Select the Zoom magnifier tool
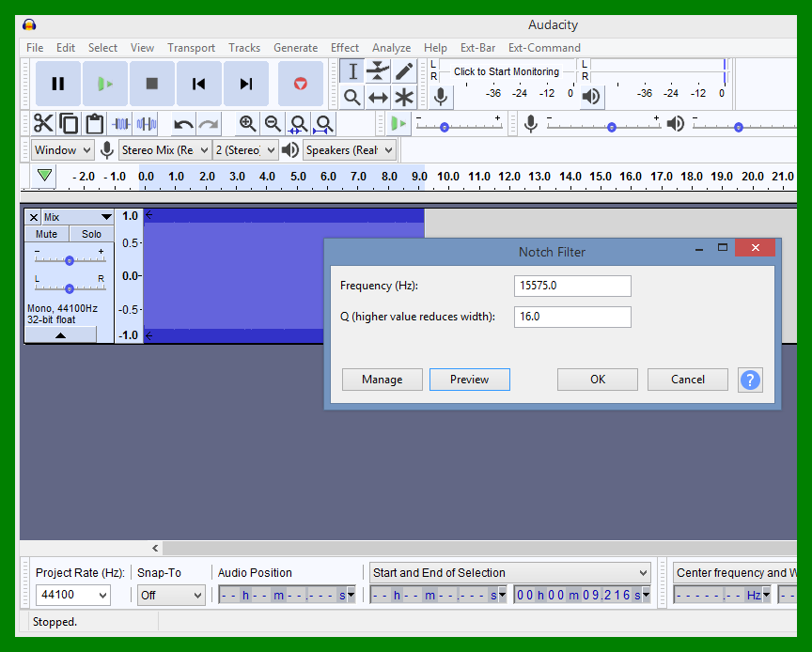The image size is (812, 652). [x=352, y=97]
